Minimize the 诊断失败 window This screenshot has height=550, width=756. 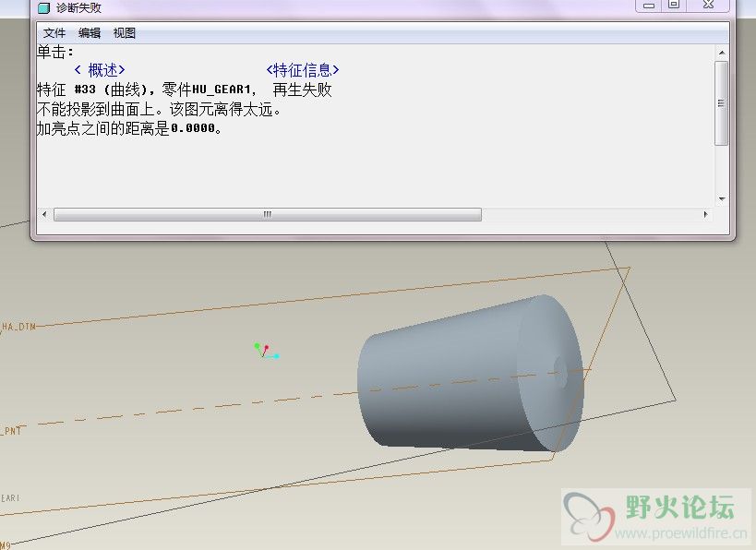tap(649, 6)
